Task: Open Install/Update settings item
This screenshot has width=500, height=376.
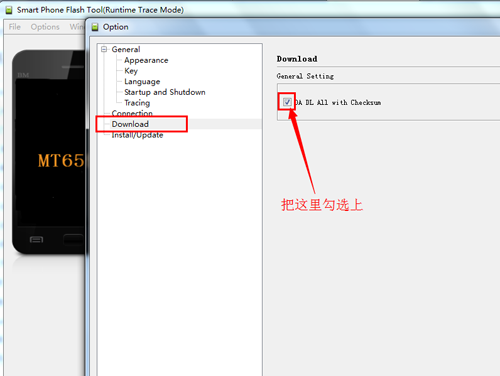Action: (x=137, y=135)
